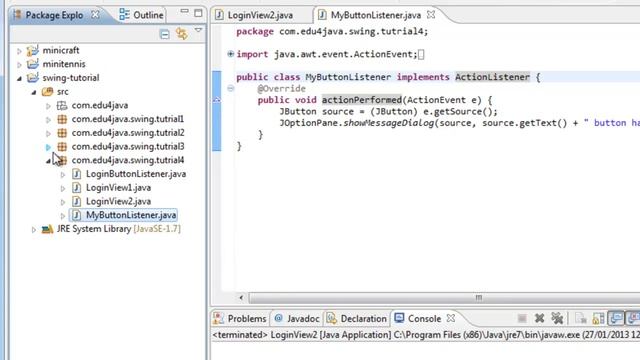Collapse all in Package Explorer
The width and height of the screenshot is (640, 360).
pos(164,34)
